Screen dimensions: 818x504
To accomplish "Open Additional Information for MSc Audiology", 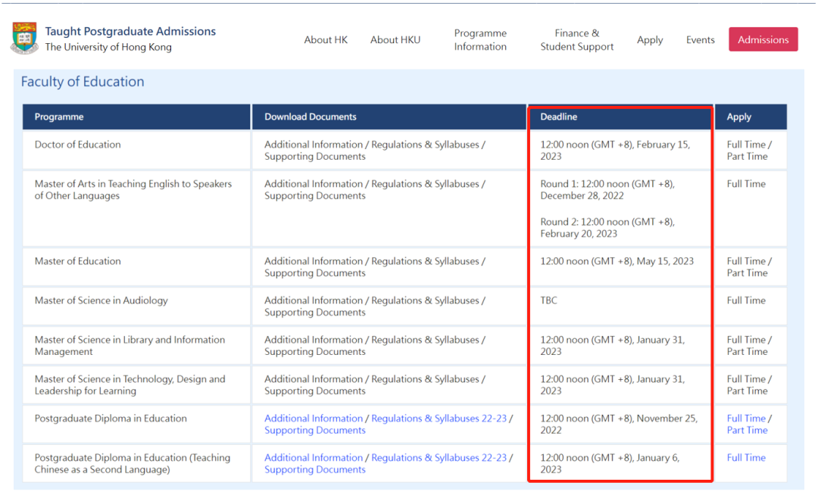I will pos(314,300).
